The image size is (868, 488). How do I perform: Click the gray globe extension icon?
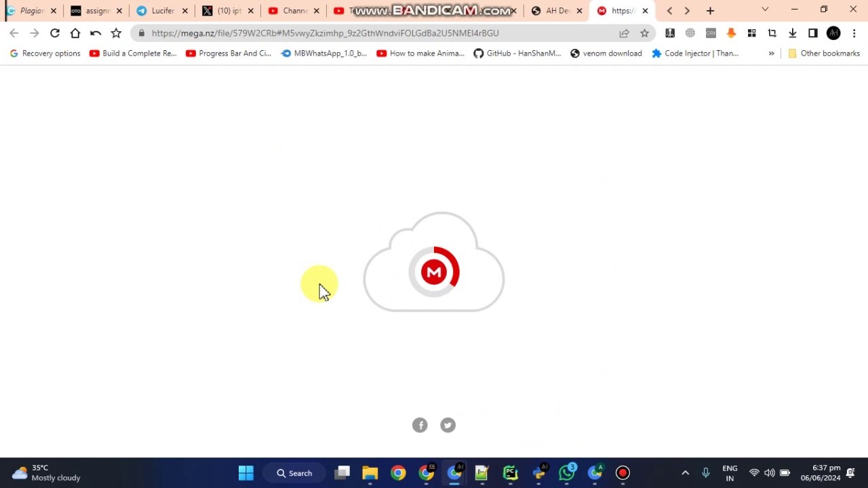690,33
